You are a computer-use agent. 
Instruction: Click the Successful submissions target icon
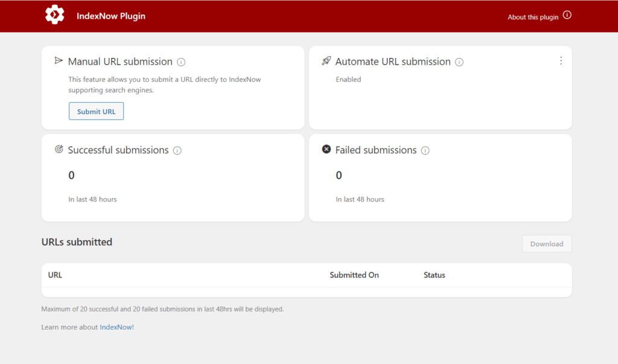pos(59,149)
